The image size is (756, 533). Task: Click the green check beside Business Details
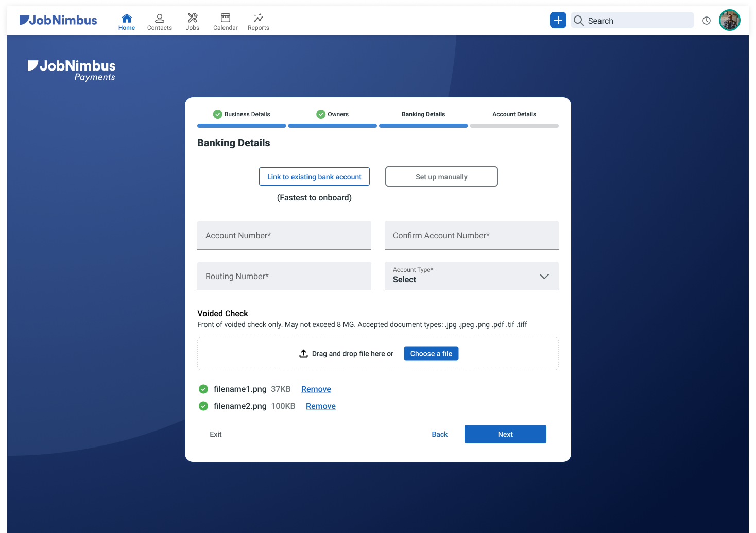pyautogui.click(x=218, y=114)
